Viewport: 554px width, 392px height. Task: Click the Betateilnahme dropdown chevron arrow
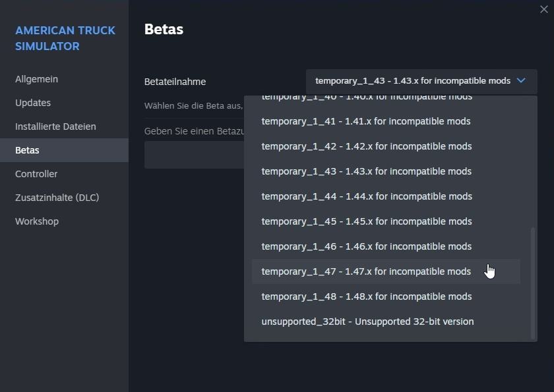pos(521,81)
